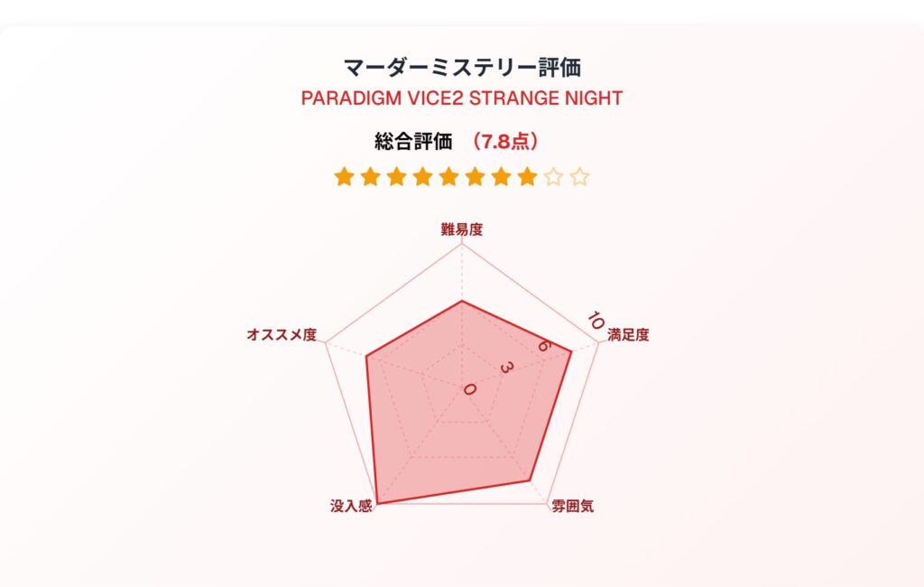Click the 没入感 data point vertex
Viewport: 924px width, 587px height.
[x=377, y=503]
